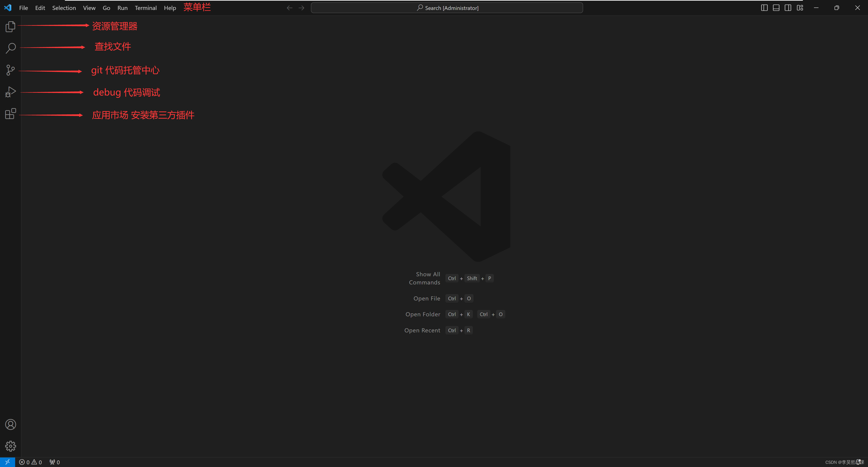
Task: Click the Shift key hint badge
Action: point(472,278)
